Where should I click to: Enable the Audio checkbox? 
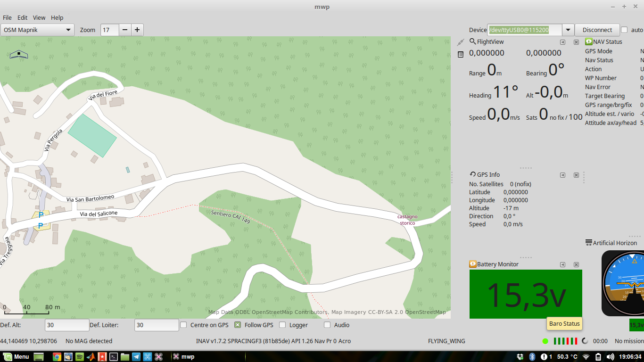pyautogui.click(x=327, y=325)
